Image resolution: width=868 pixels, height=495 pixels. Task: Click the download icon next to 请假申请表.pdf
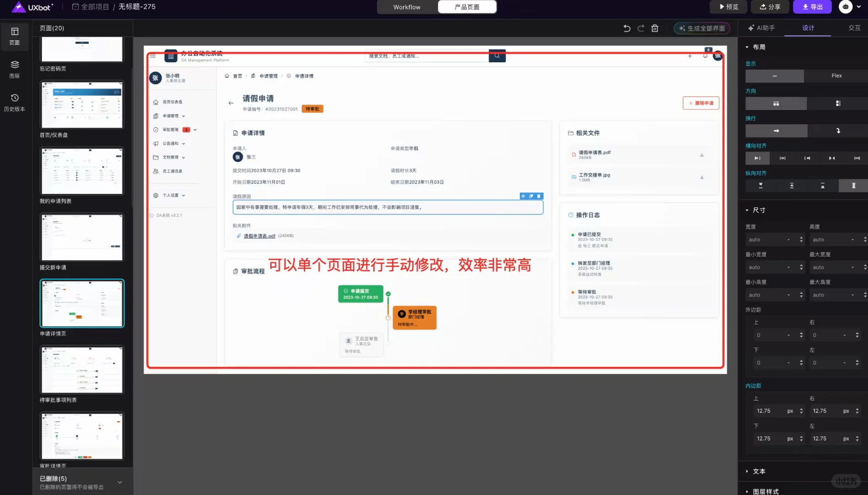click(x=702, y=155)
